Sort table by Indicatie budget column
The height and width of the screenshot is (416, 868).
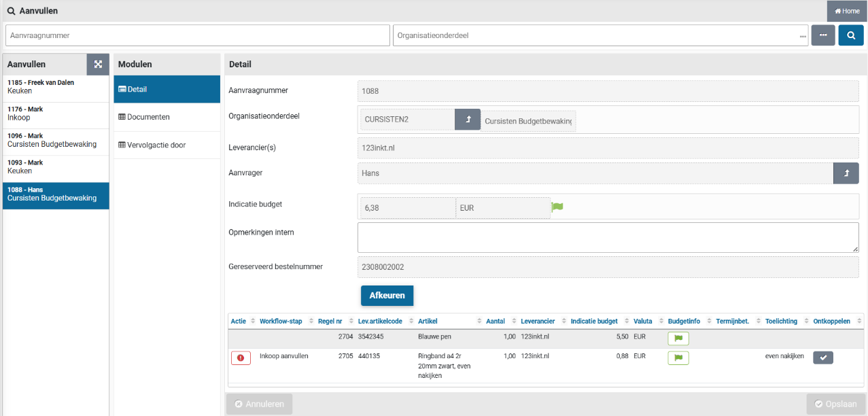593,321
